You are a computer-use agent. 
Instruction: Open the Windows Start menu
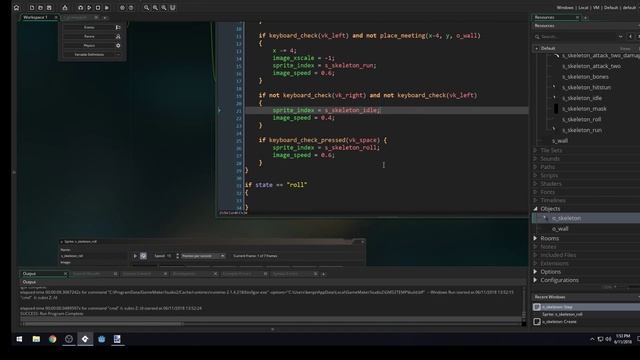pos(19,339)
